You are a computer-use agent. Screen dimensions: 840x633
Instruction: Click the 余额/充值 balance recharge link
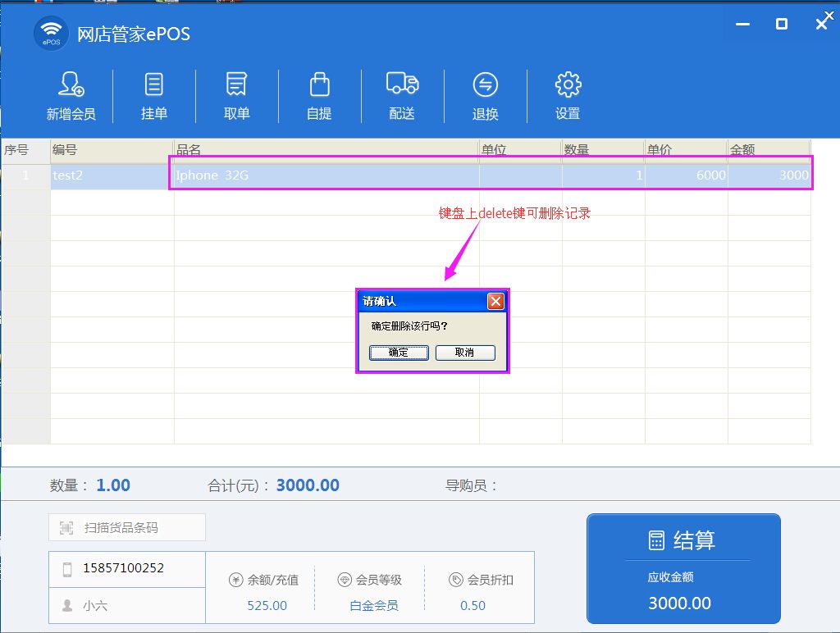[x=263, y=580]
